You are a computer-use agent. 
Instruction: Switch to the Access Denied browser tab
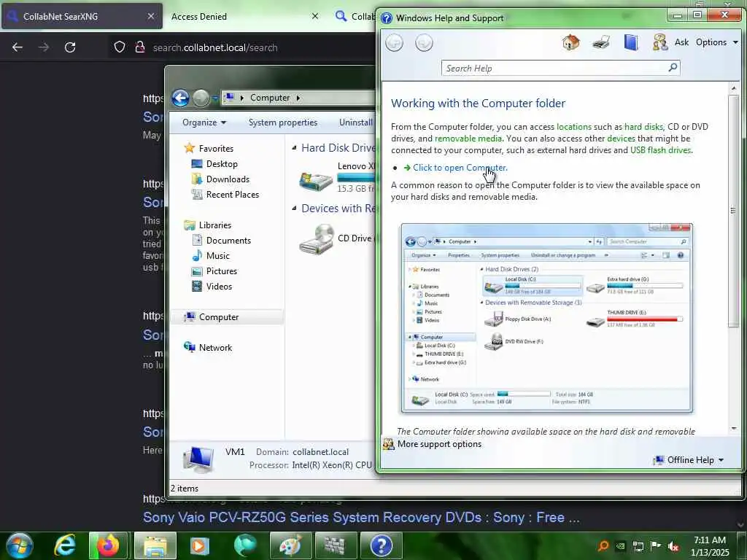198,17
